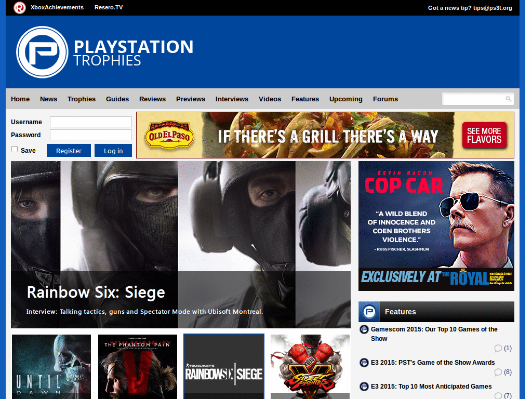Open comments bubble showing (1)
This screenshot has width=532, height=399.
(503, 348)
